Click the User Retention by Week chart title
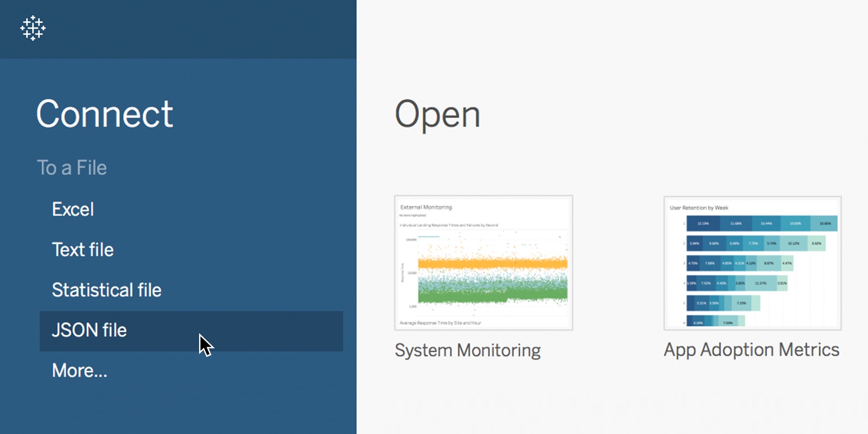The image size is (868, 434). [699, 208]
